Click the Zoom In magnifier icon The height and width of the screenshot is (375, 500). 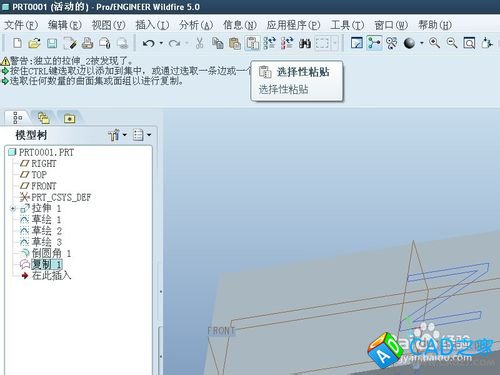click(x=434, y=43)
